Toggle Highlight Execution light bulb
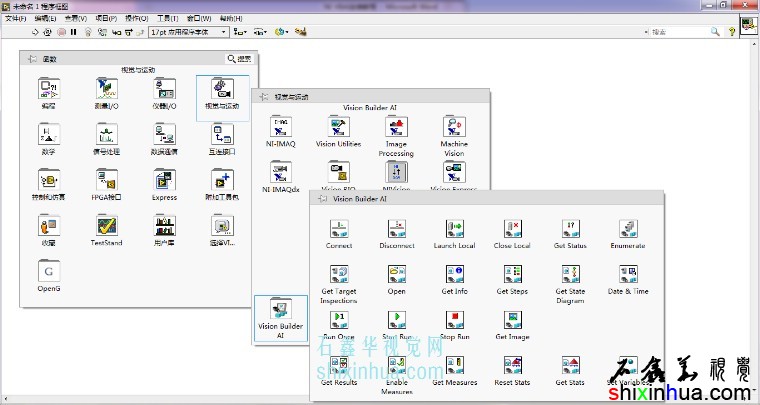 (88, 32)
